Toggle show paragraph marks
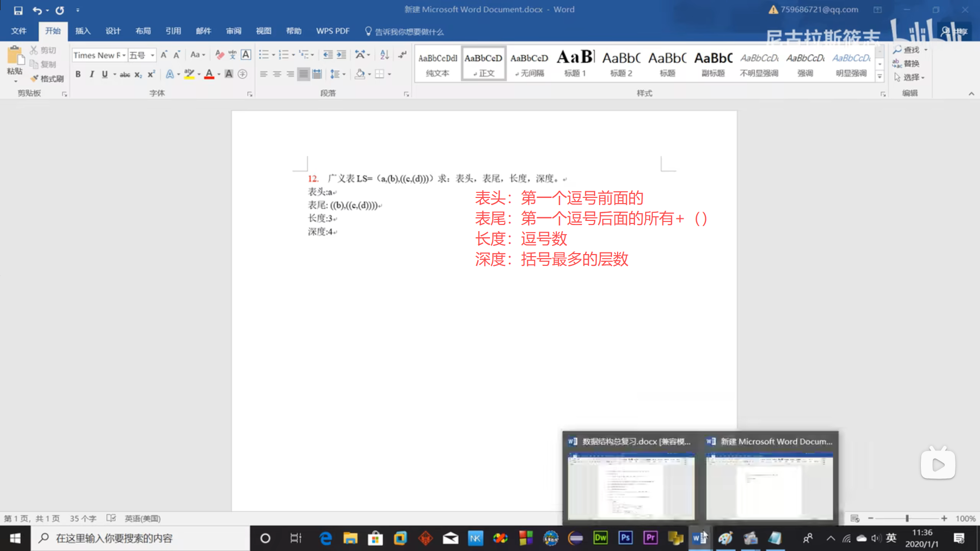Viewport: 980px width, 551px height. [402, 55]
